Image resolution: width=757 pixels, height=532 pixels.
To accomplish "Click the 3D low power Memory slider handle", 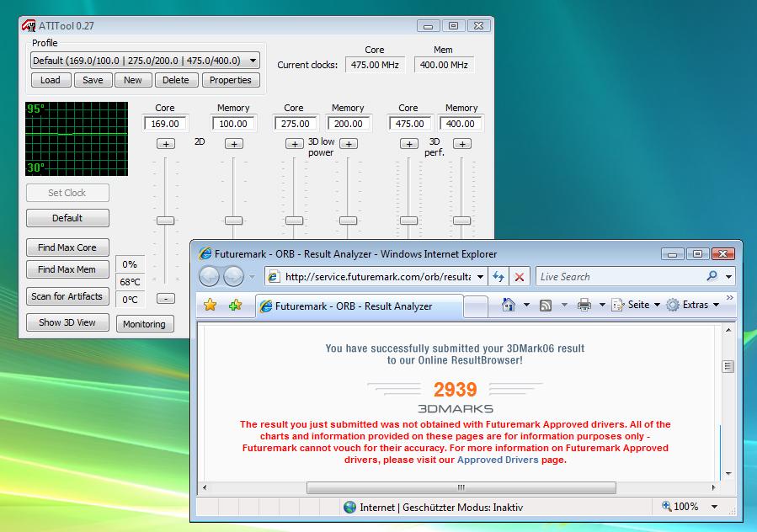I will (348, 221).
